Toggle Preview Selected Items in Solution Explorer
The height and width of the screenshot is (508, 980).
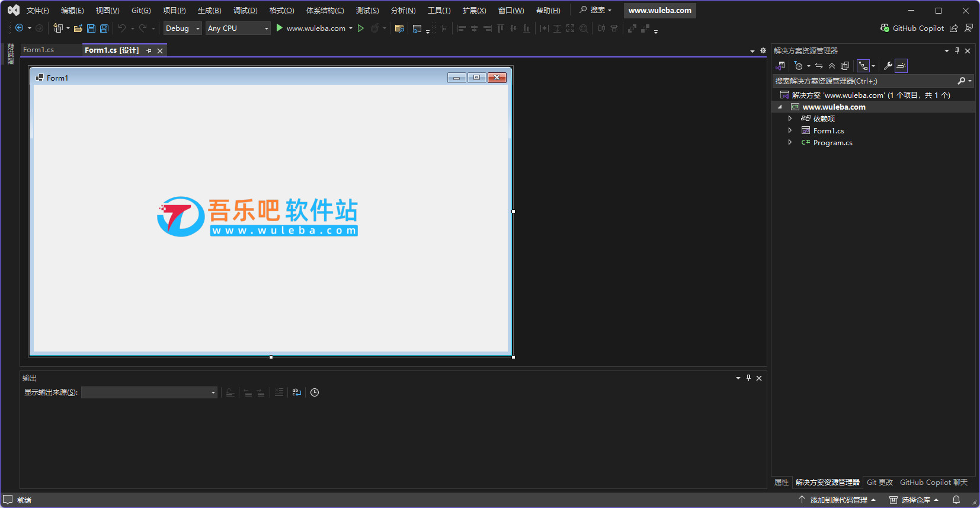click(x=901, y=66)
